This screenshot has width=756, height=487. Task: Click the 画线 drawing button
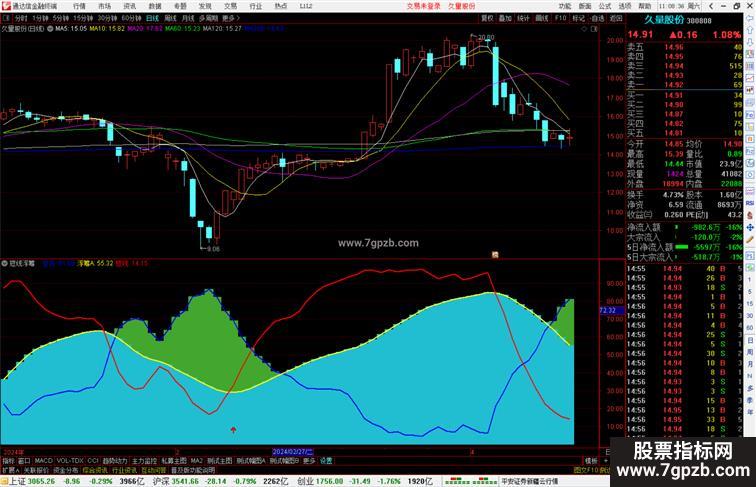click(542, 18)
